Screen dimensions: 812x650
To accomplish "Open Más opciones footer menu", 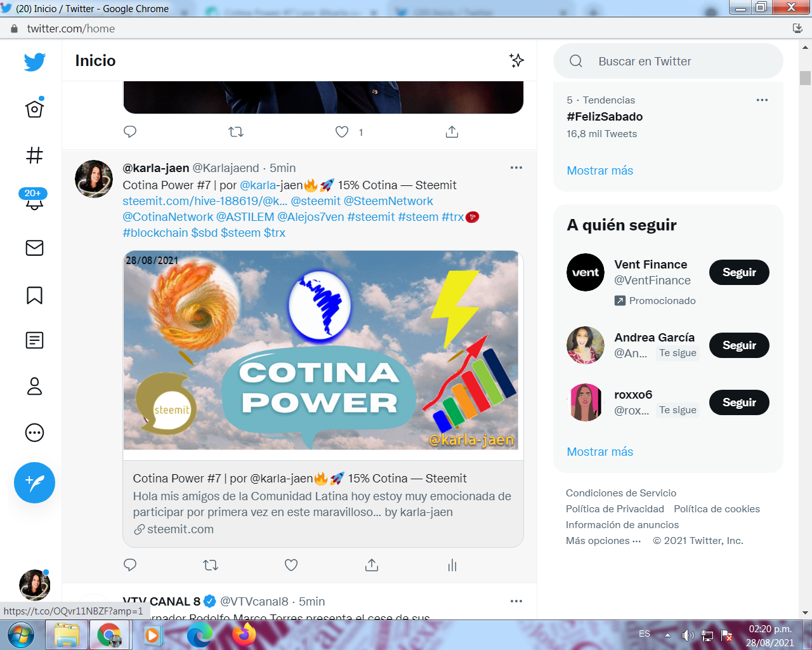I will pos(603,541).
